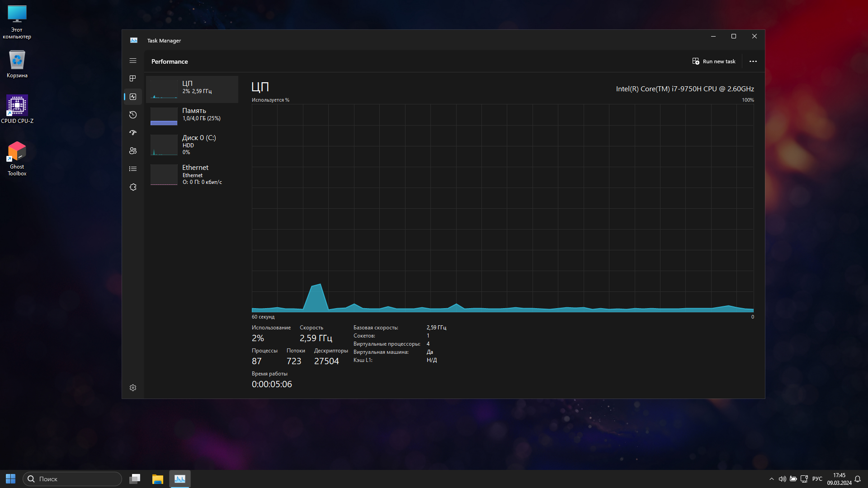Open the РУС language switcher

click(x=817, y=479)
